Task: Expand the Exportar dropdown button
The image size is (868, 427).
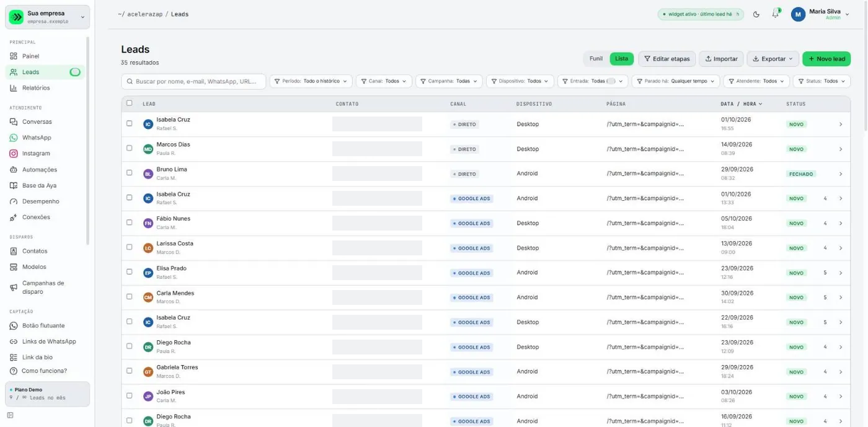Action: click(773, 59)
